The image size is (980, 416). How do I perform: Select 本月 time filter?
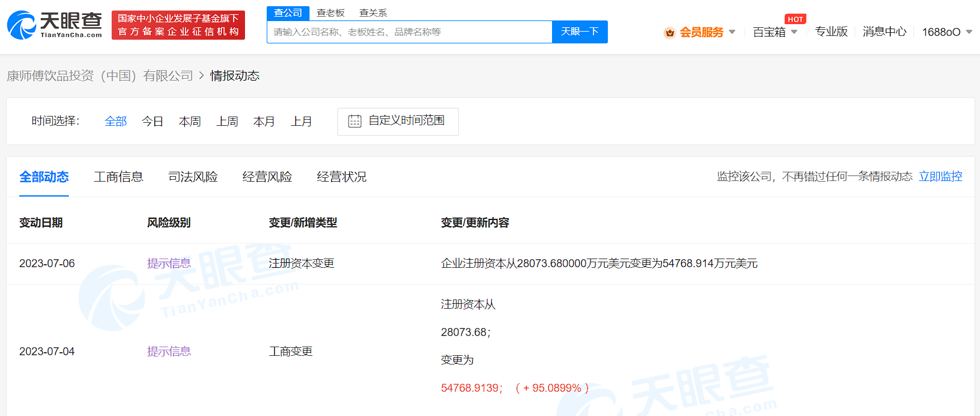[x=264, y=122]
